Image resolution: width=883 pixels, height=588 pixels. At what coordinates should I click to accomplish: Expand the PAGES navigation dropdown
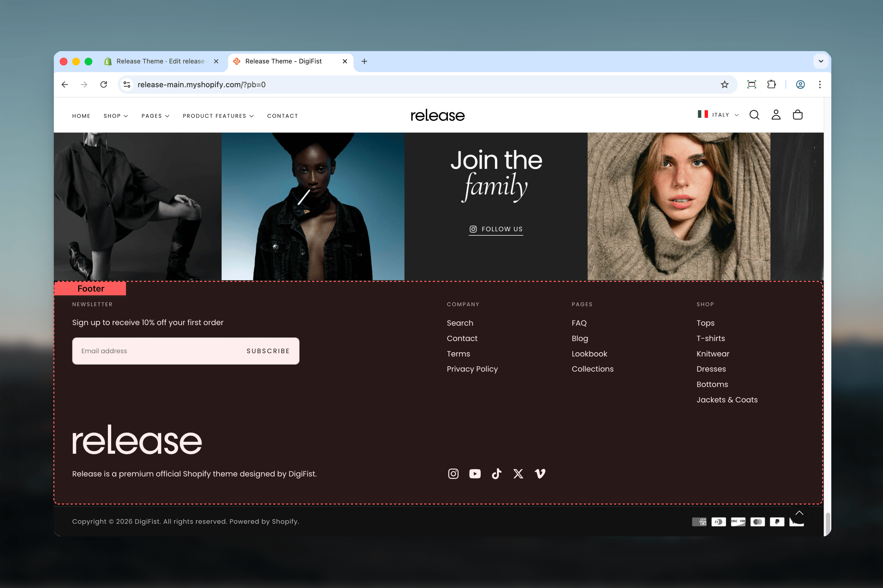coord(155,116)
